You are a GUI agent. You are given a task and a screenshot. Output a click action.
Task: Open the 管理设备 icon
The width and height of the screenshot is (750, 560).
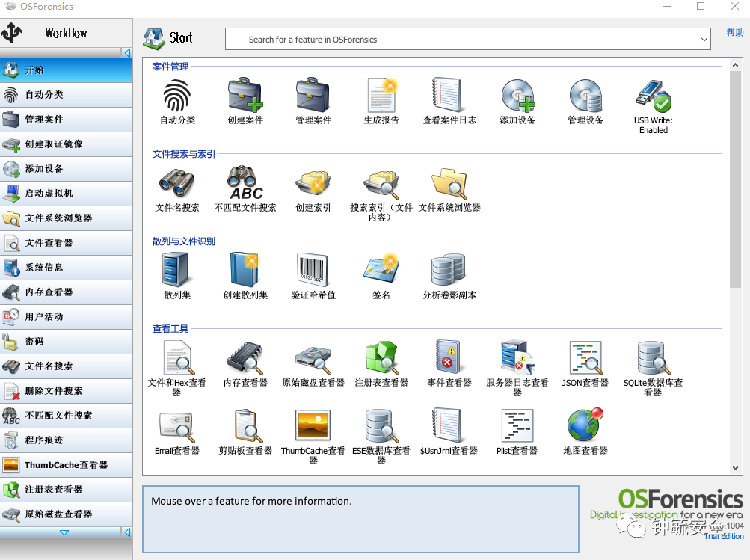[585, 95]
